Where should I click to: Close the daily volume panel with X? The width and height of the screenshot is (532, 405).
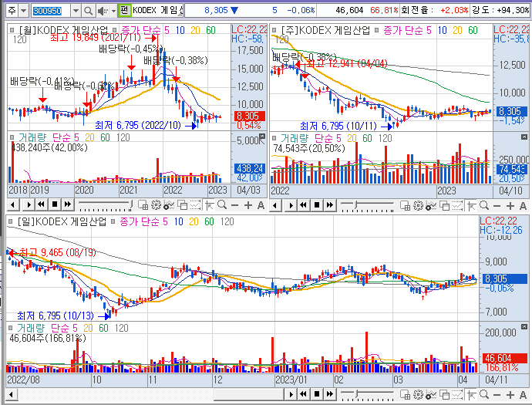(x=524, y=326)
